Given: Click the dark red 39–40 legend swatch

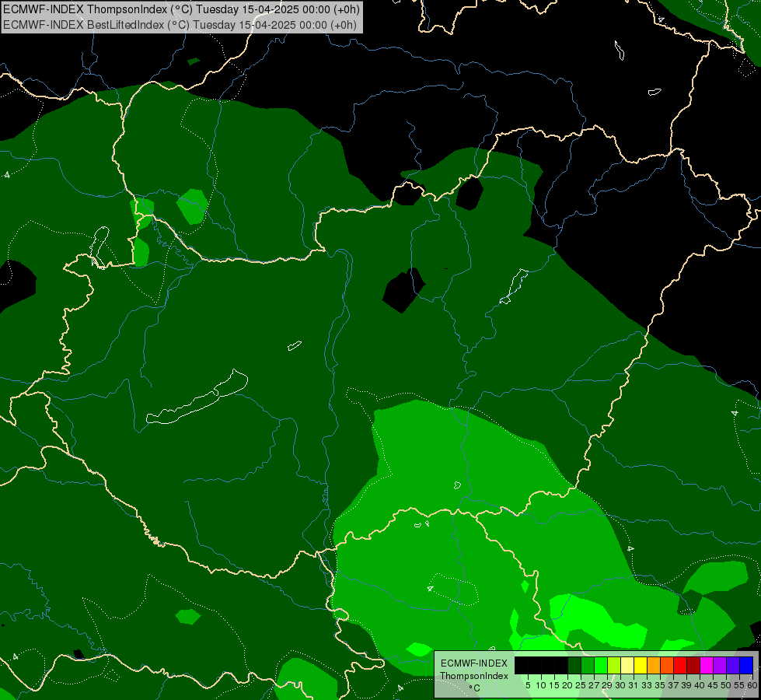Looking at the screenshot, I should pos(693,666).
